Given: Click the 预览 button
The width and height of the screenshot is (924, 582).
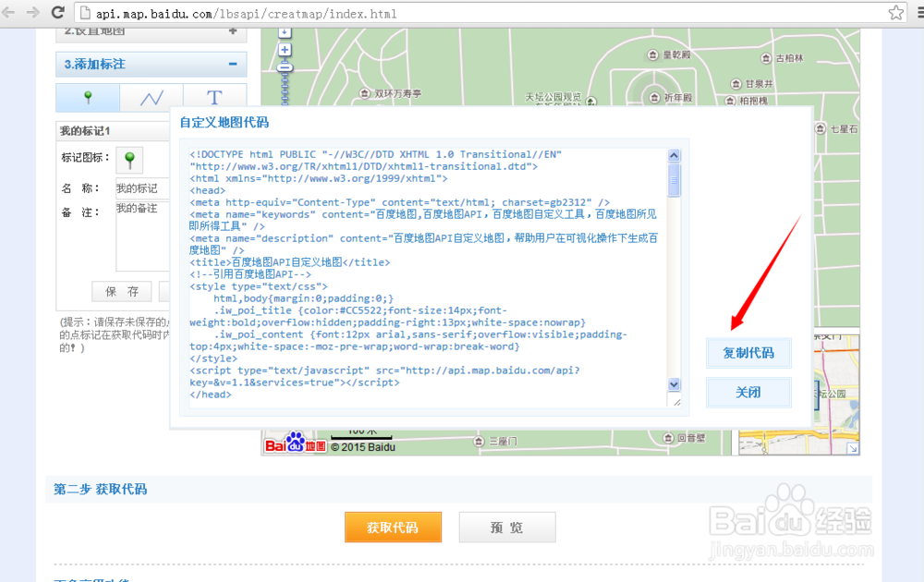Looking at the screenshot, I should 507,527.
